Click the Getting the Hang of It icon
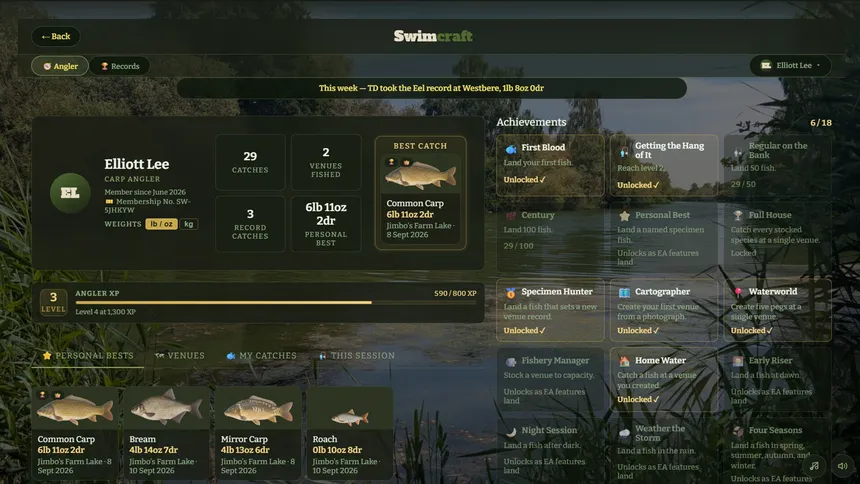The image size is (860, 484). click(x=624, y=151)
